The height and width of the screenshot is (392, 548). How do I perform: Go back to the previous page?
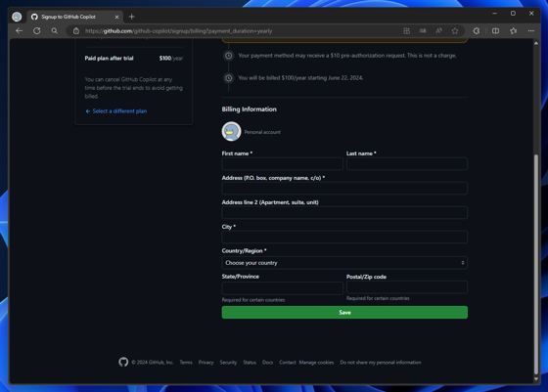(x=20, y=31)
